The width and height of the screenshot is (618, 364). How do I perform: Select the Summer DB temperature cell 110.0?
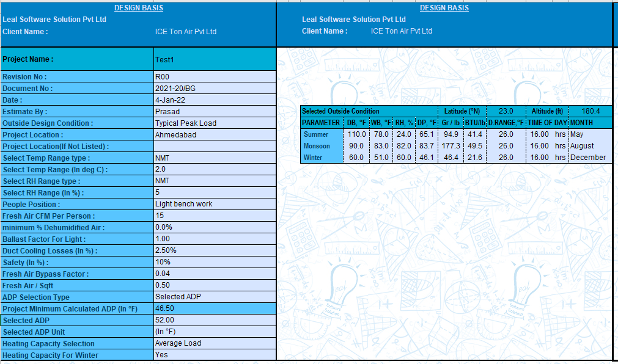[356, 134]
